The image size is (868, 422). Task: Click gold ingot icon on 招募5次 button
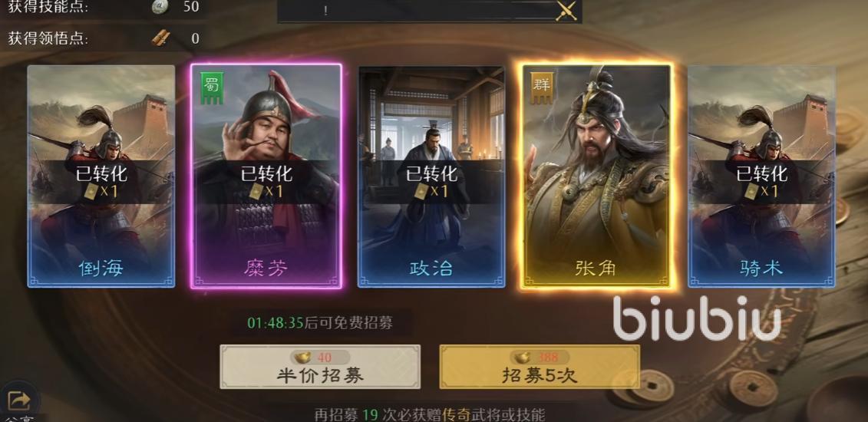coord(523,358)
